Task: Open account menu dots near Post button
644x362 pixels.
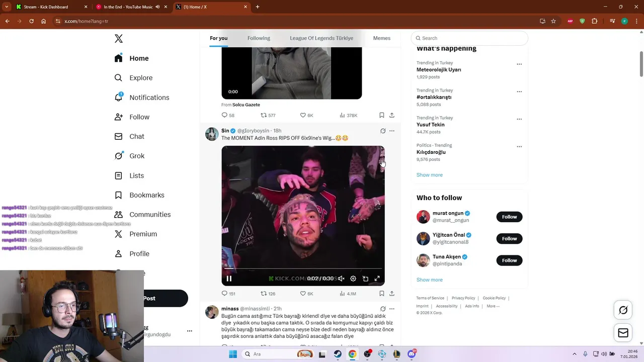Action: pyautogui.click(x=190, y=331)
